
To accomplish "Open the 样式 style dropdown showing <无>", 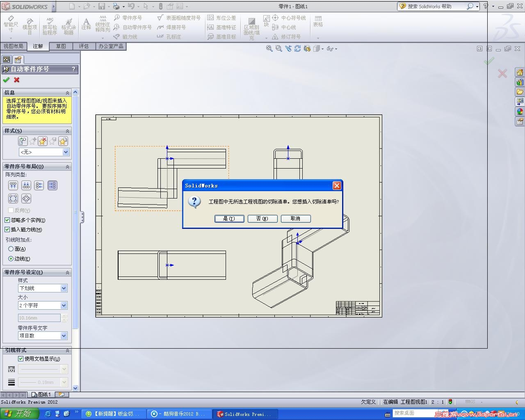I will tap(44, 152).
